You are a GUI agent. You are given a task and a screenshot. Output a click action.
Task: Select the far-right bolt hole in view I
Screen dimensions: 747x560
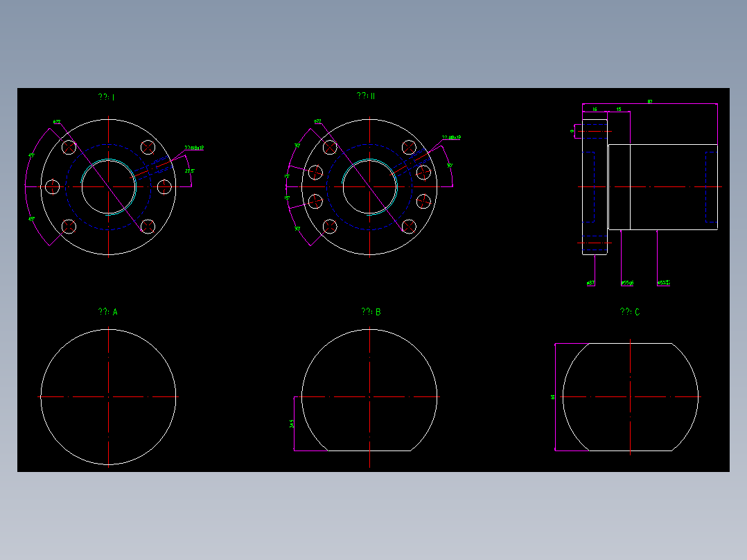coord(164,187)
